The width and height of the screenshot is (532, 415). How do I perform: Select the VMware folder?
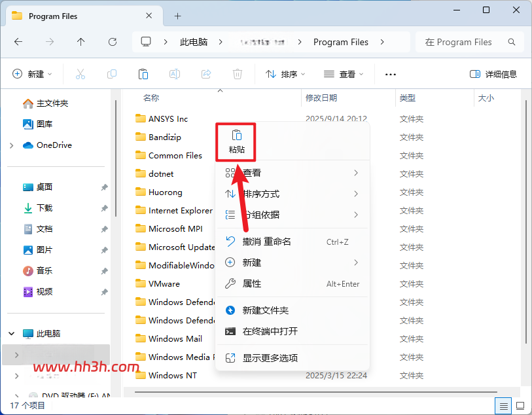click(158, 283)
